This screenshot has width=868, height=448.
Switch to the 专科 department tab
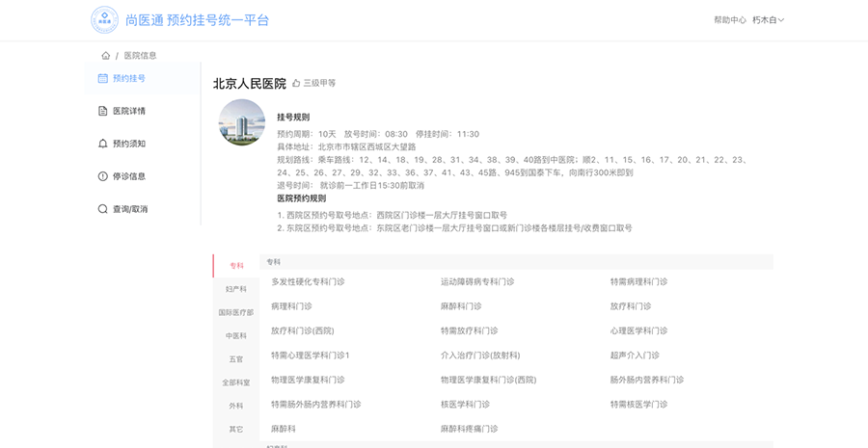pos(236,266)
